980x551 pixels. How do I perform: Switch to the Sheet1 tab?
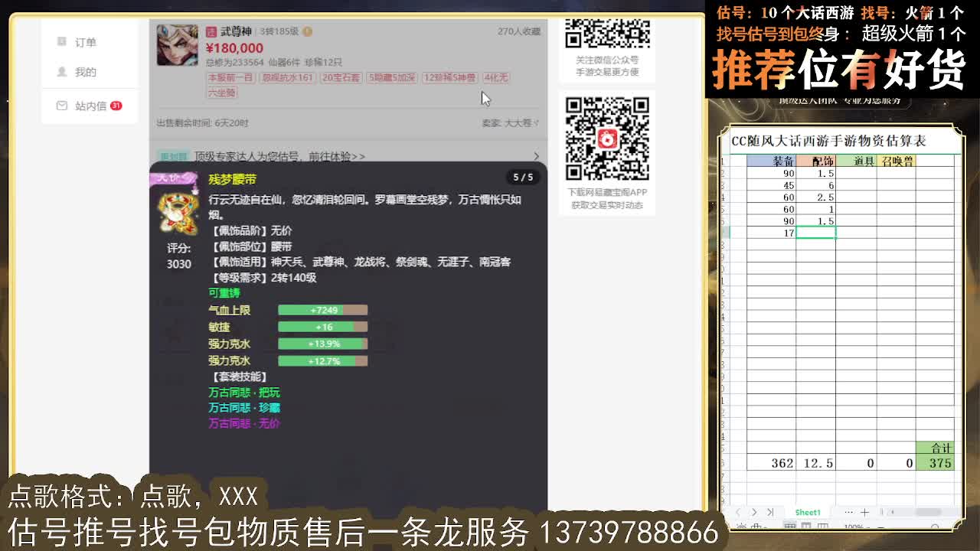[x=807, y=512]
